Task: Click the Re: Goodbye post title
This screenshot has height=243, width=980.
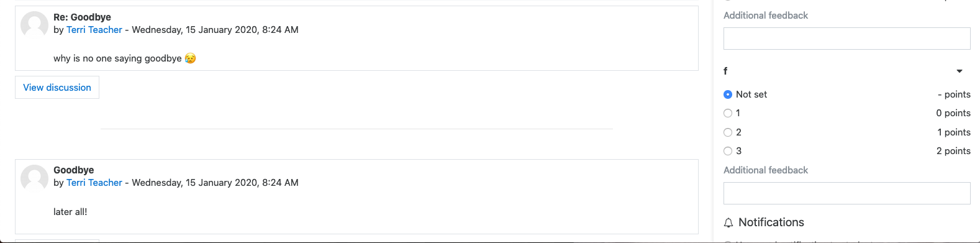Action: 82,17
